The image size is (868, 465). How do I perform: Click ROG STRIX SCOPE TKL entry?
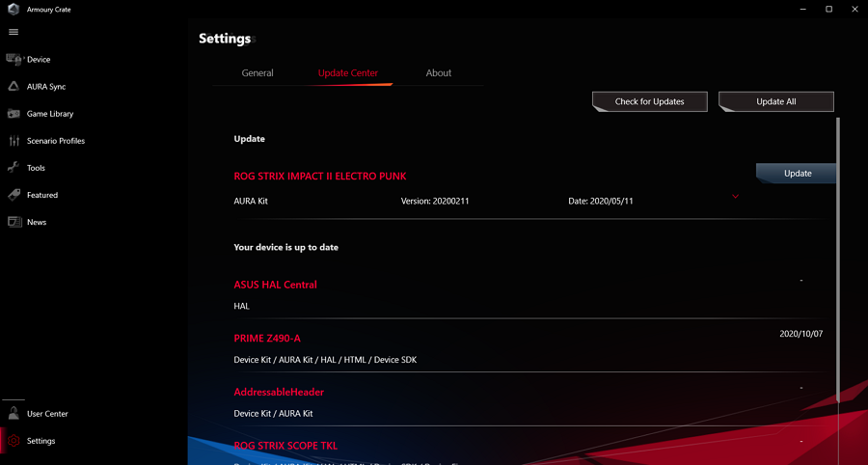(x=285, y=446)
